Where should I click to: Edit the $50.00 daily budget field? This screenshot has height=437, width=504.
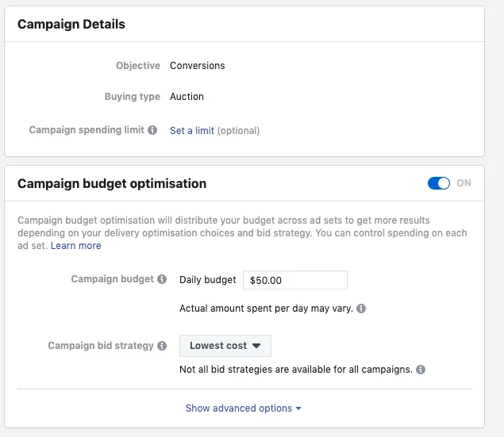click(295, 280)
